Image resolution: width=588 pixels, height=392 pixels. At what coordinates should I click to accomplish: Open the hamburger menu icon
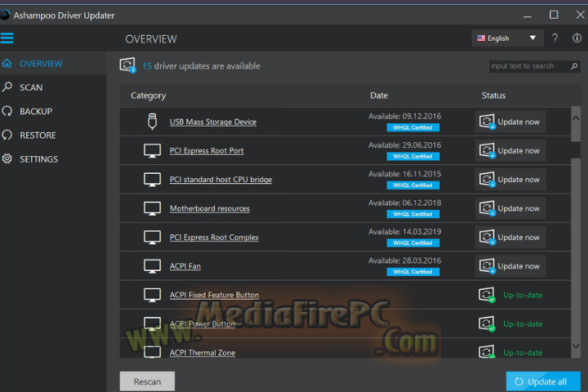pyautogui.click(x=7, y=38)
